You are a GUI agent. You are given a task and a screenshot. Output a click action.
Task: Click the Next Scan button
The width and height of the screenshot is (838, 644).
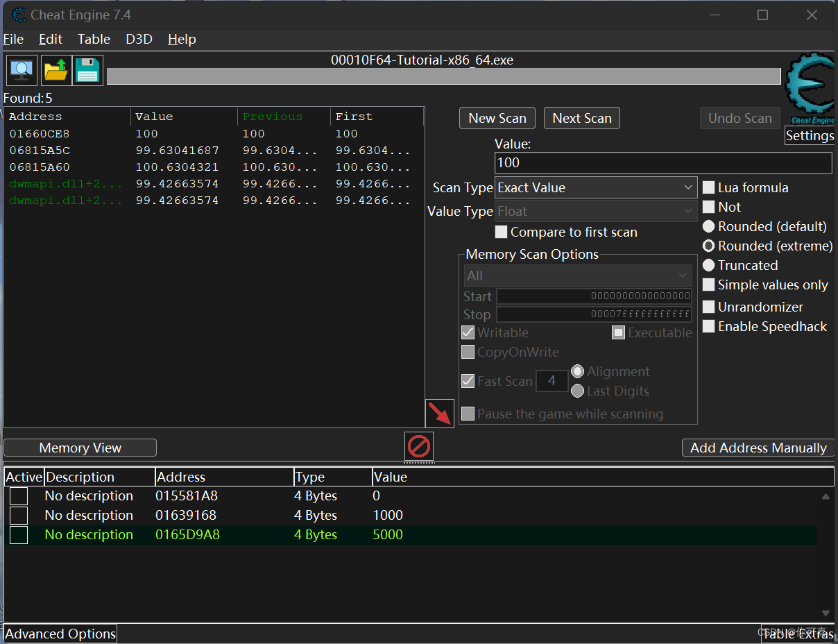click(582, 118)
